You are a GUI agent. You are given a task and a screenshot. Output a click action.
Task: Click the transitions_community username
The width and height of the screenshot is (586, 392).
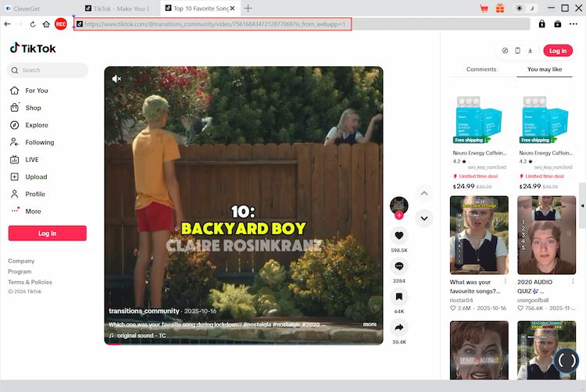click(x=144, y=311)
